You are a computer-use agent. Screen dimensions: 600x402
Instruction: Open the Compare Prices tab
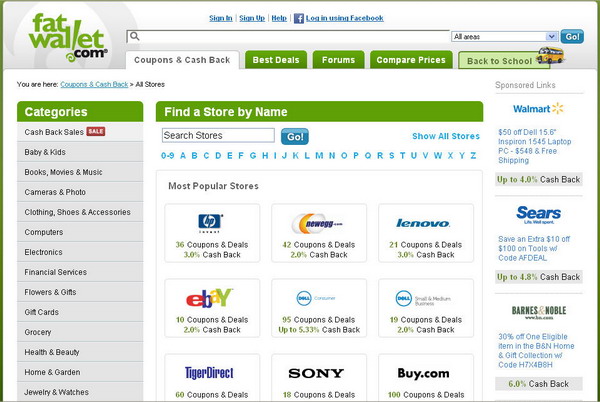(x=411, y=60)
